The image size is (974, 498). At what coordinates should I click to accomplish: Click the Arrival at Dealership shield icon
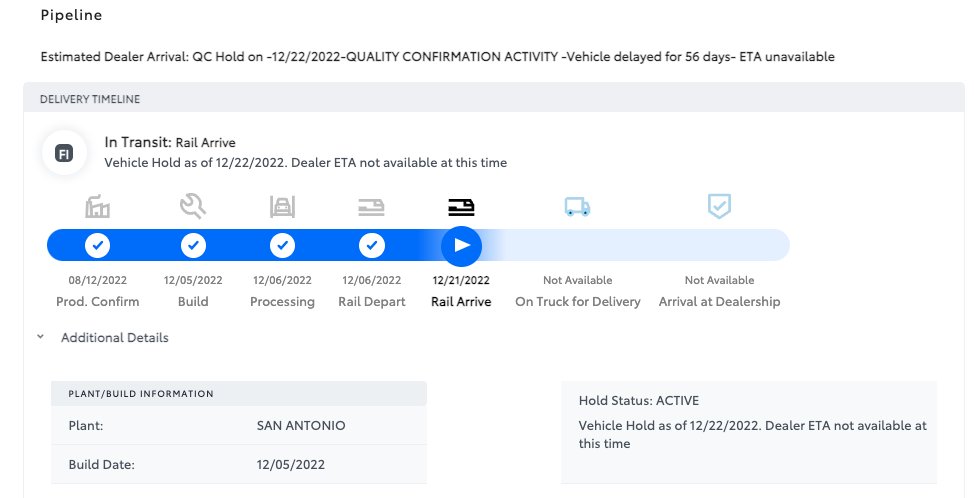tap(719, 206)
